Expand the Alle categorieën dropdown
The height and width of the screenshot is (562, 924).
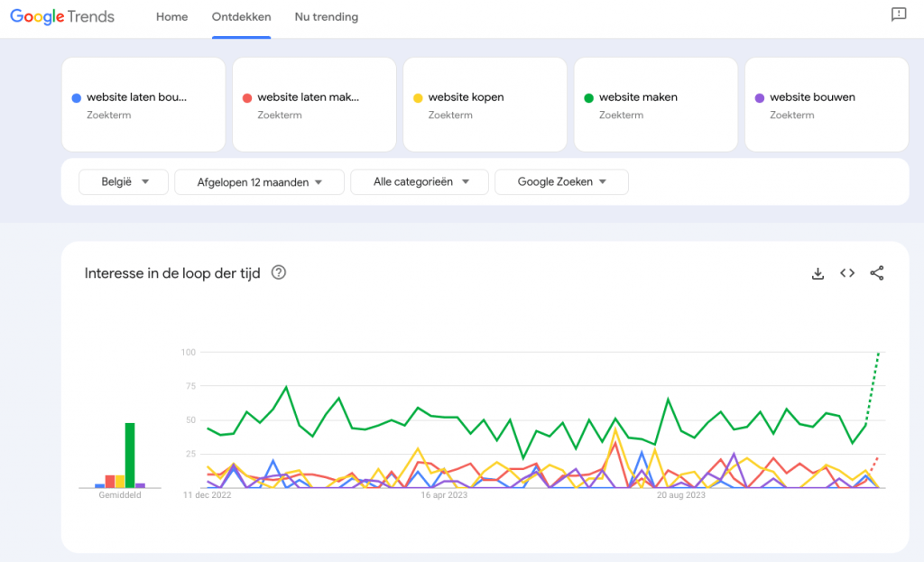point(420,182)
